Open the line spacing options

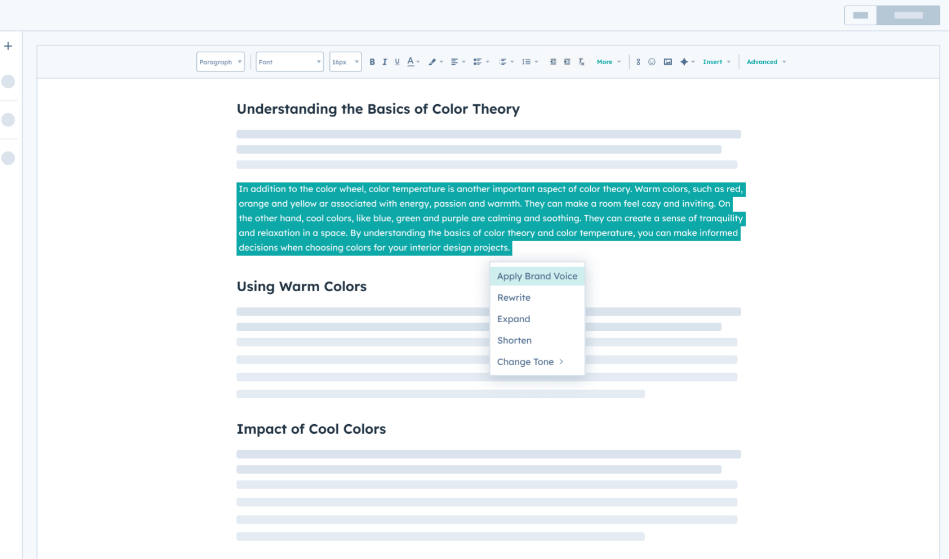coord(530,62)
